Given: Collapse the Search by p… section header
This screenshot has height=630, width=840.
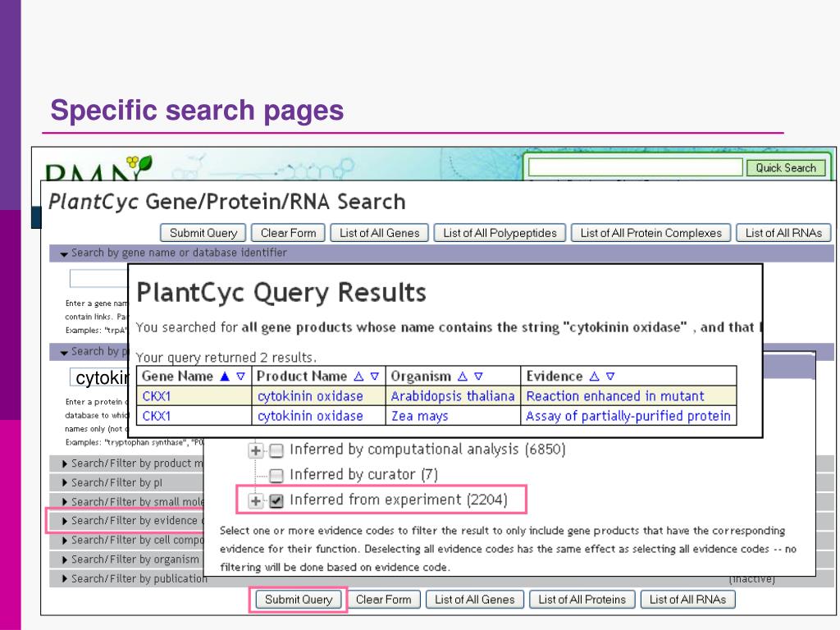Looking at the screenshot, I should (x=64, y=352).
